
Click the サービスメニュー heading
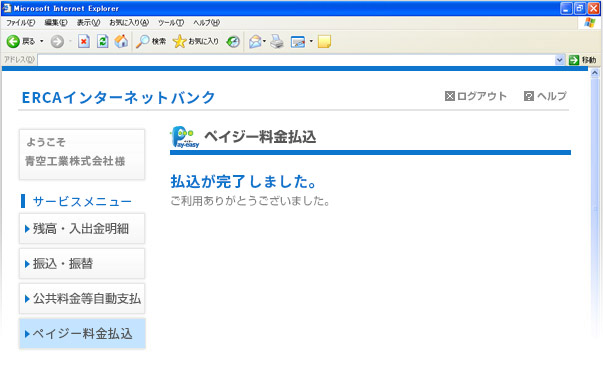click(82, 201)
